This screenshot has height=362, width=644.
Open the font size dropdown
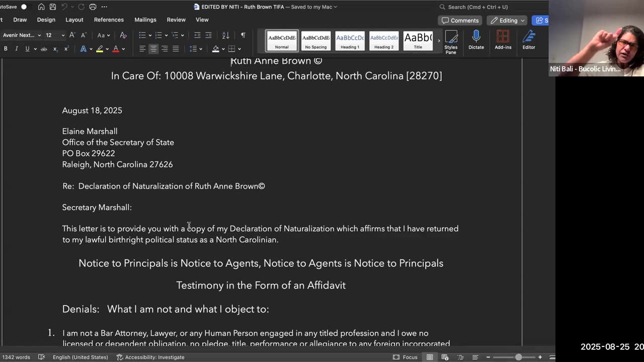point(63,35)
